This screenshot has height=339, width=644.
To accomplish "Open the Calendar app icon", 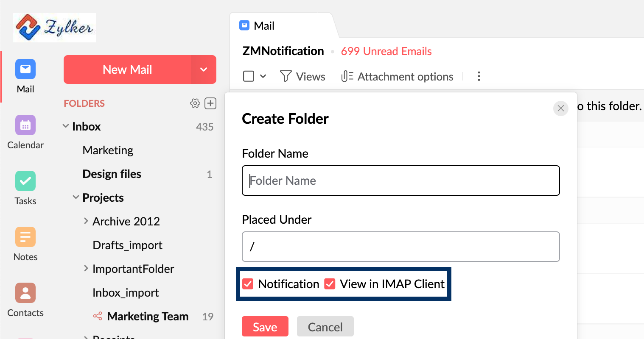I will [25, 125].
